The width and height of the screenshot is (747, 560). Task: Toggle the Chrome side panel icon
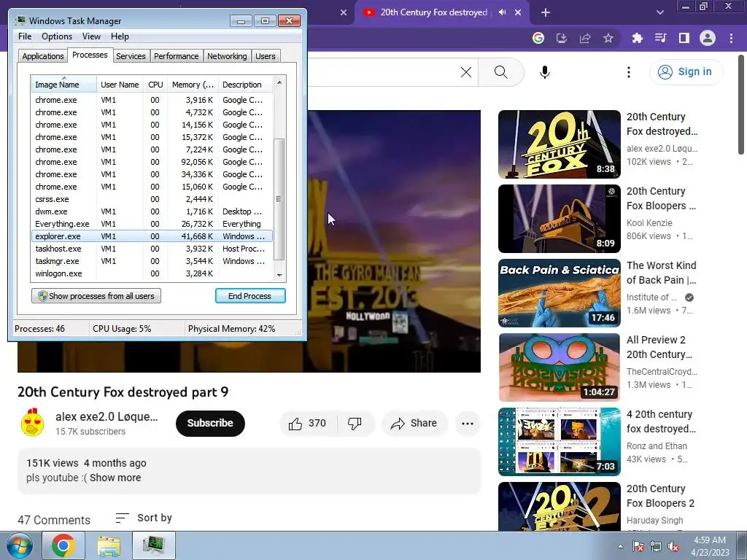pyautogui.click(x=684, y=38)
